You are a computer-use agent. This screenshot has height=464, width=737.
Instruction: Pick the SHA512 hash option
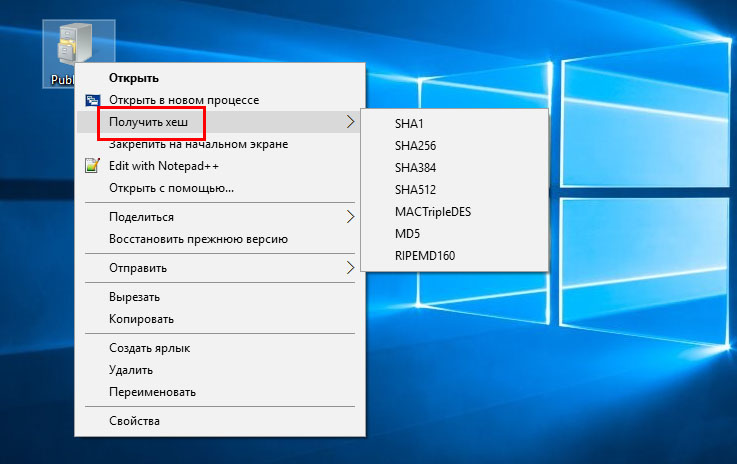[416, 190]
